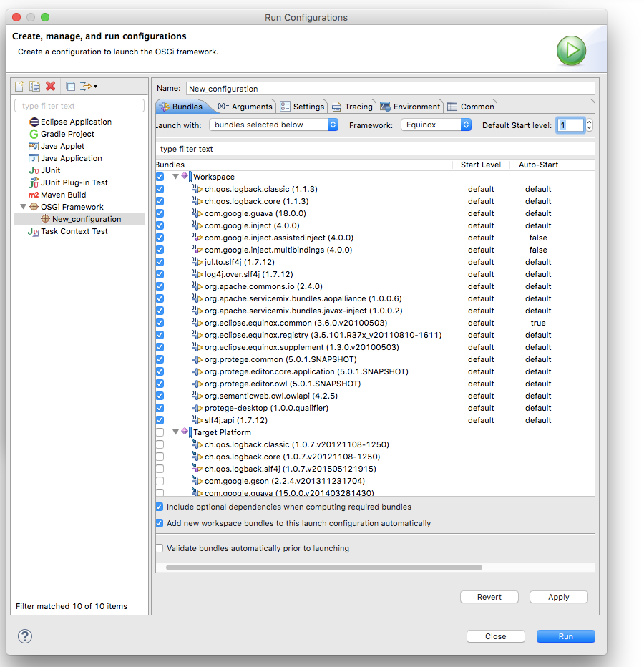Check the Target Platform group checkbox

(160, 432)
